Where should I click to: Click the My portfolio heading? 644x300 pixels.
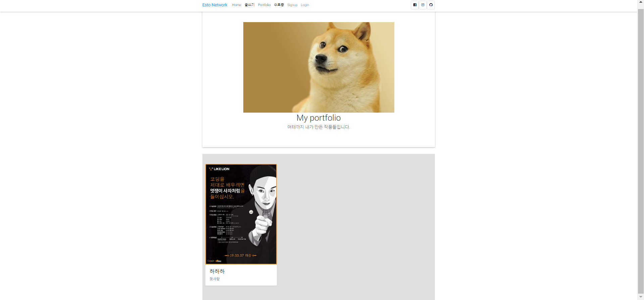[318, 118]
